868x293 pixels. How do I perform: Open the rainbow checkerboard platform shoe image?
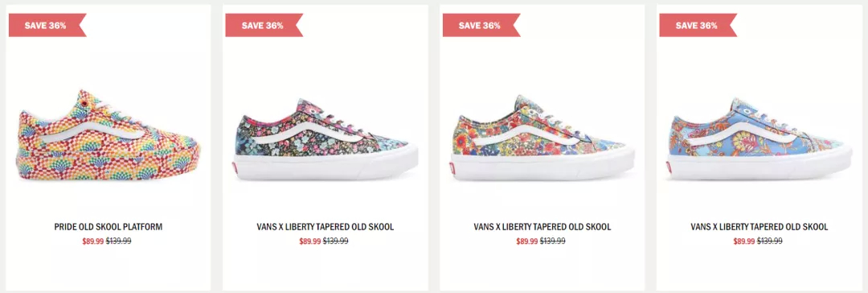[x=108, y=135]
